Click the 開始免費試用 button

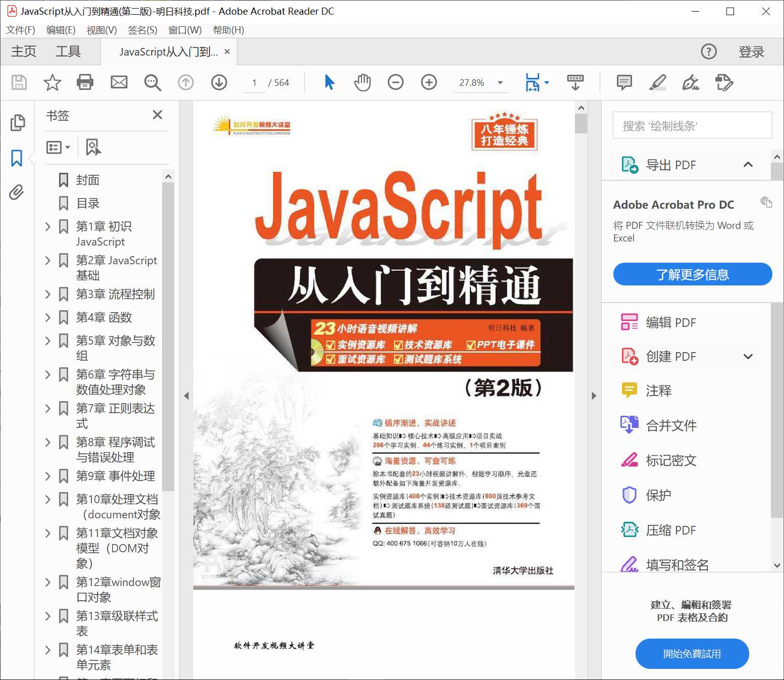(692, 654)
